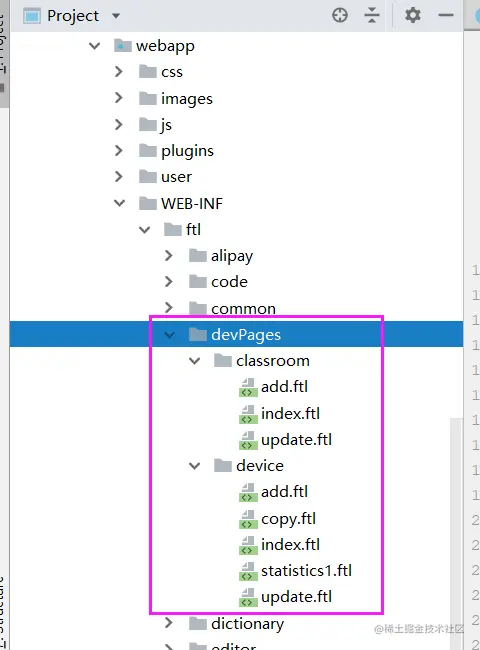Select the devPages folder name
Viewport: 480px width, 650px height.
coord(246,335)
